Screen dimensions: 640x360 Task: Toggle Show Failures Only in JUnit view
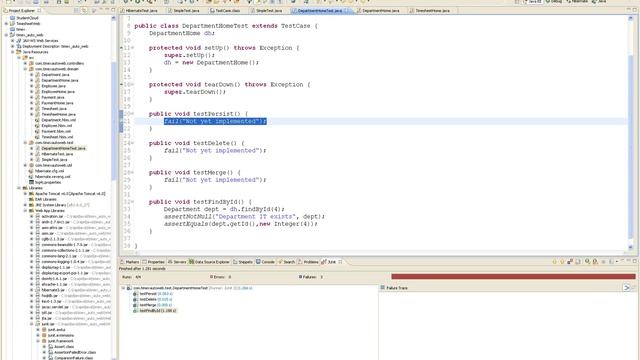coord(570,262)
